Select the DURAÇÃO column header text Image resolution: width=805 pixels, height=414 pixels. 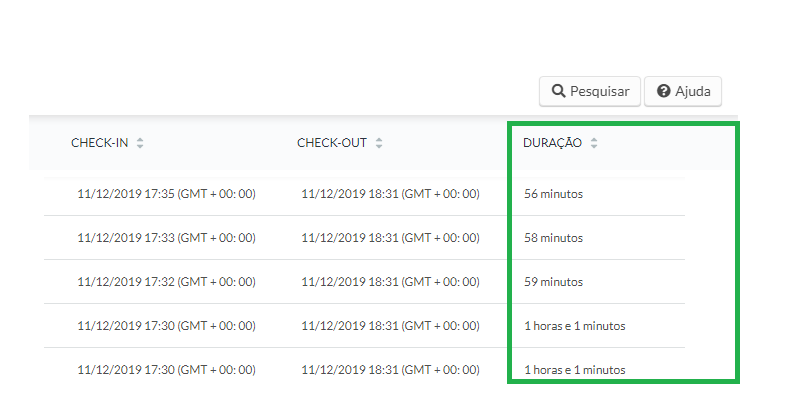click(552, 143)
